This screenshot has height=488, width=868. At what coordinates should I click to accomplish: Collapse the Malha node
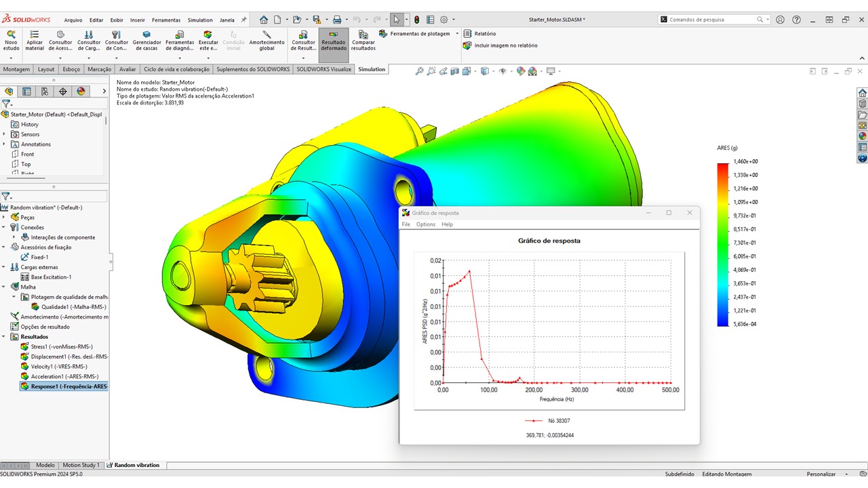click(4, 287)
